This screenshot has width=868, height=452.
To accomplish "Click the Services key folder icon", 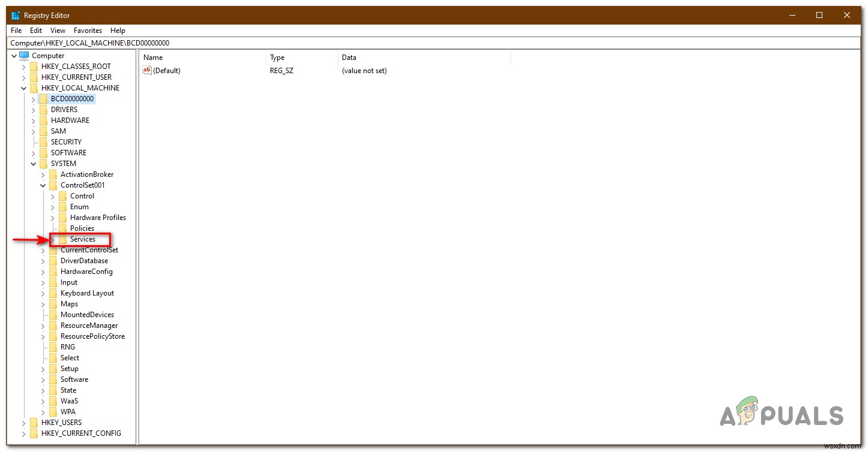I will (63, 239).
